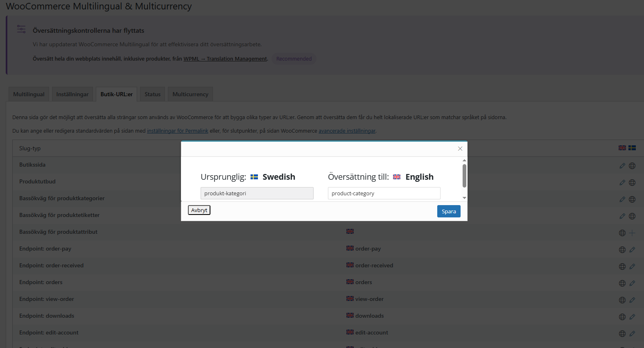Click Butikssida row label
The height and width of the screenshot is (348, 644).
point(32,165)
